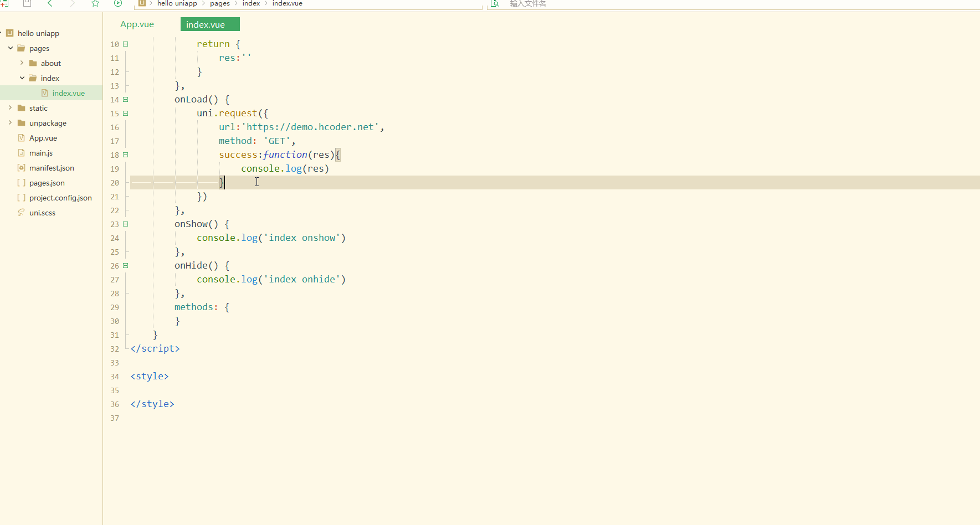Select the index.vue editor tab

210,24
